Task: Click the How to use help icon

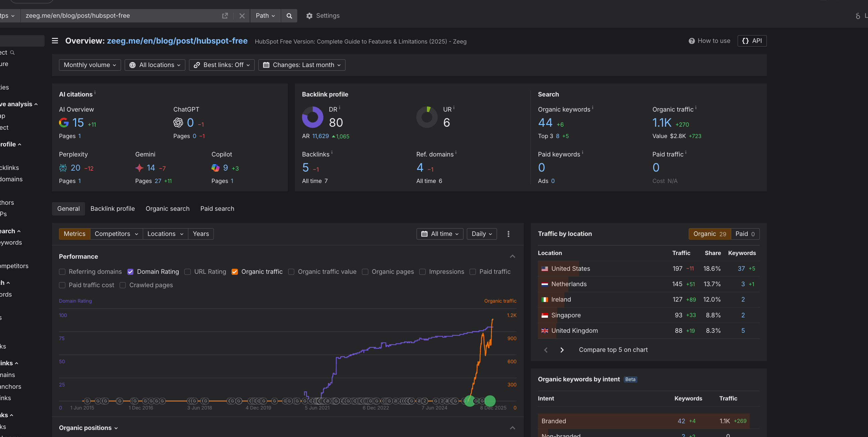Action: 691,41
